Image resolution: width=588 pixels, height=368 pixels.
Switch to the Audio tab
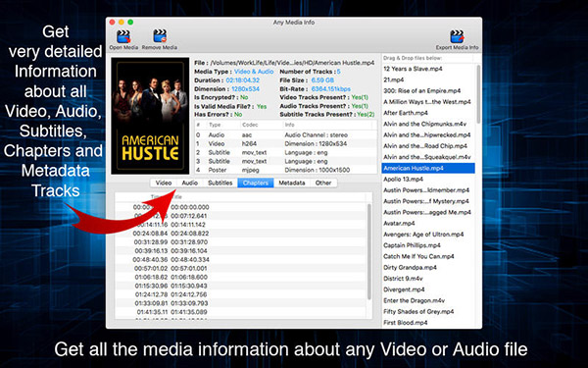click(190, 183)
